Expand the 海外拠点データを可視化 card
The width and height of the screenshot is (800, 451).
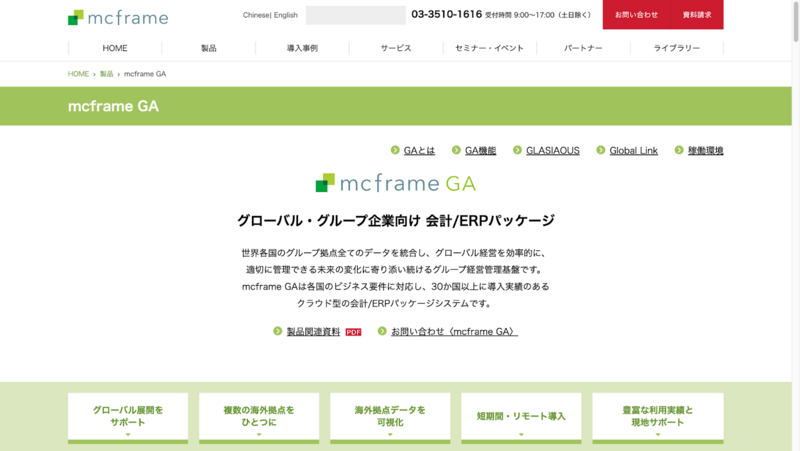(x=390, y=417)
